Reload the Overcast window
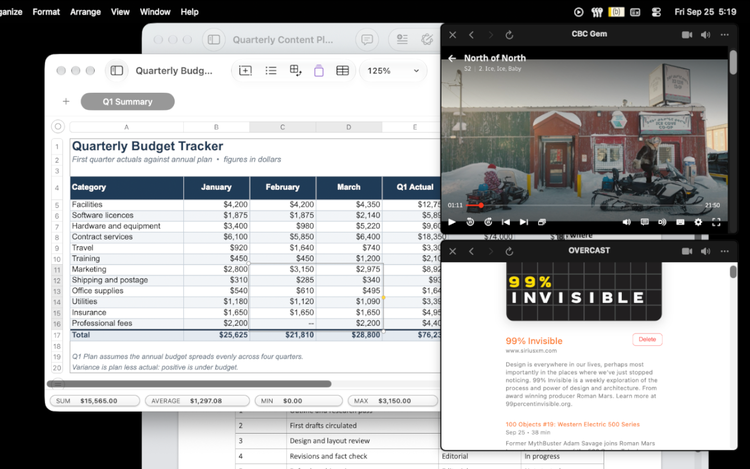The width and height of the screenshot is (750, 469). point(509,251)
